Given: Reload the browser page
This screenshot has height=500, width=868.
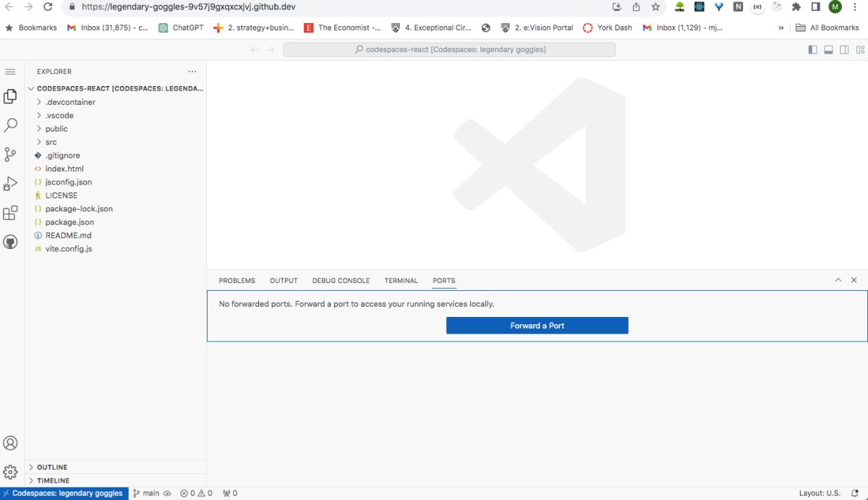Looking at the screenshot, I should click(48, 7).
